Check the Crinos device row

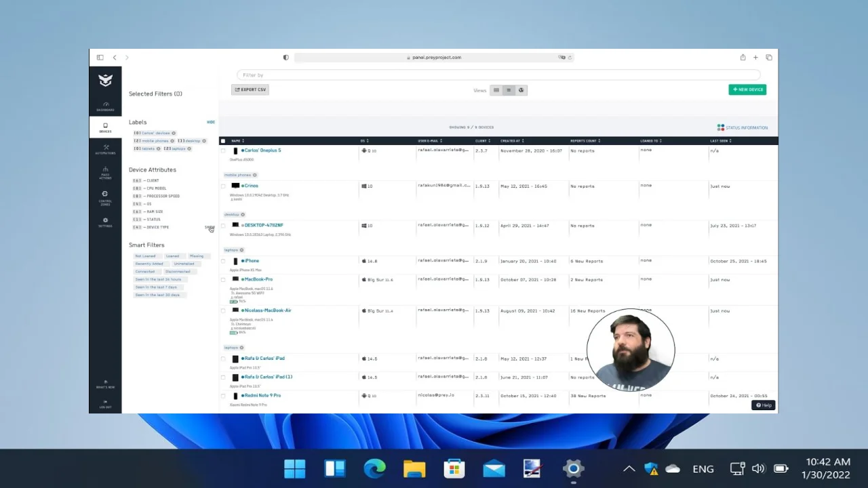(x=223, y=186)
